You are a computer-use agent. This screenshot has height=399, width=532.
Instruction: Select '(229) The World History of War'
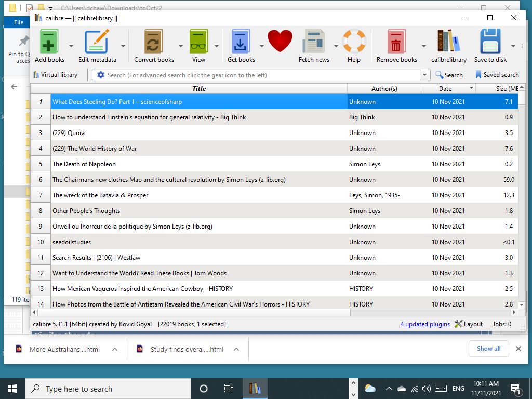[284, 148]
